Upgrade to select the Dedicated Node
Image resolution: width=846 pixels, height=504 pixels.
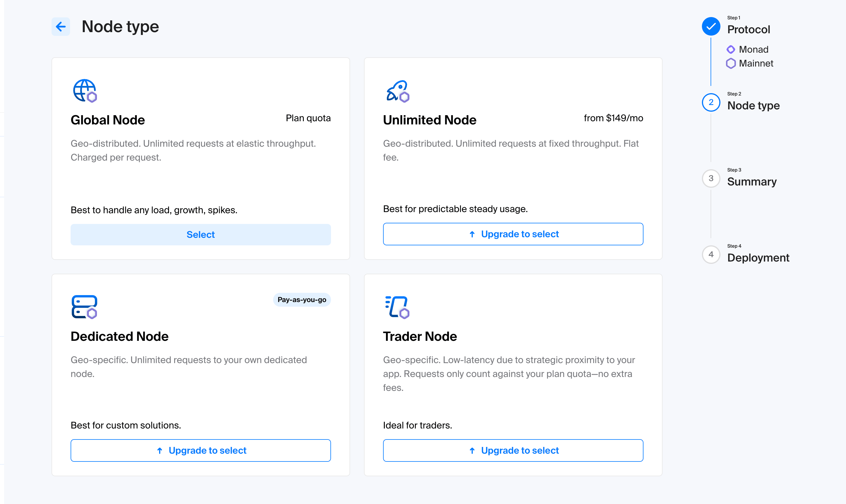201,450
